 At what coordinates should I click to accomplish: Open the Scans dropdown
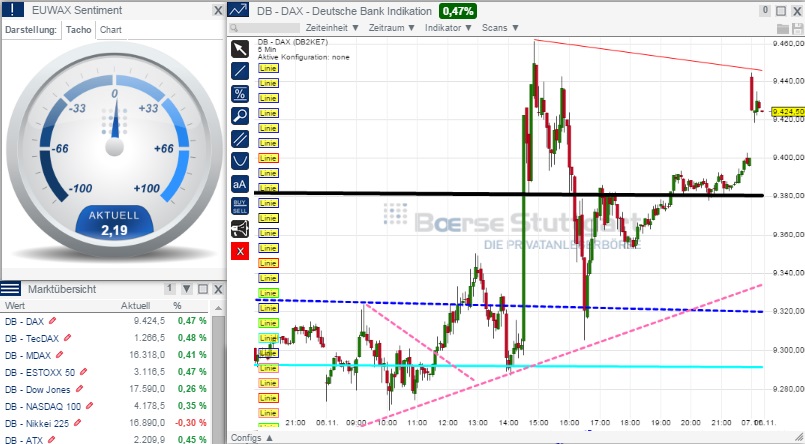tap(500, 28)
